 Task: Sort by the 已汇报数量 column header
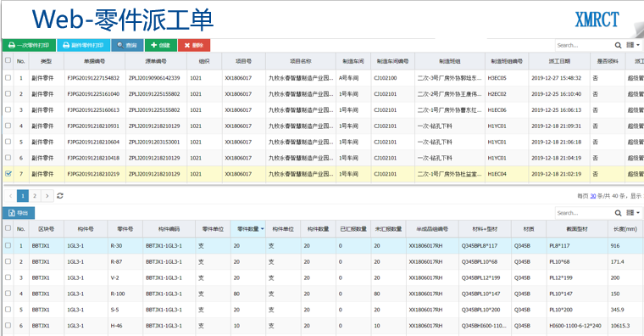[x=353, y=229]
